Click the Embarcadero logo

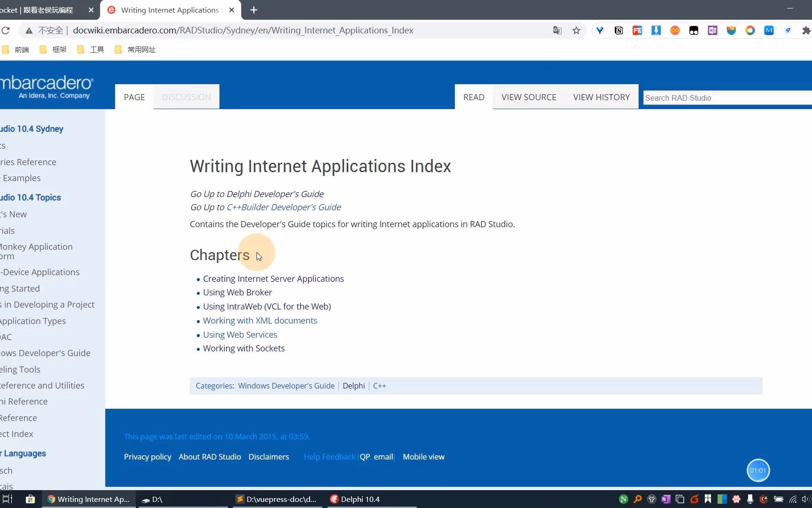pos(47,87)
